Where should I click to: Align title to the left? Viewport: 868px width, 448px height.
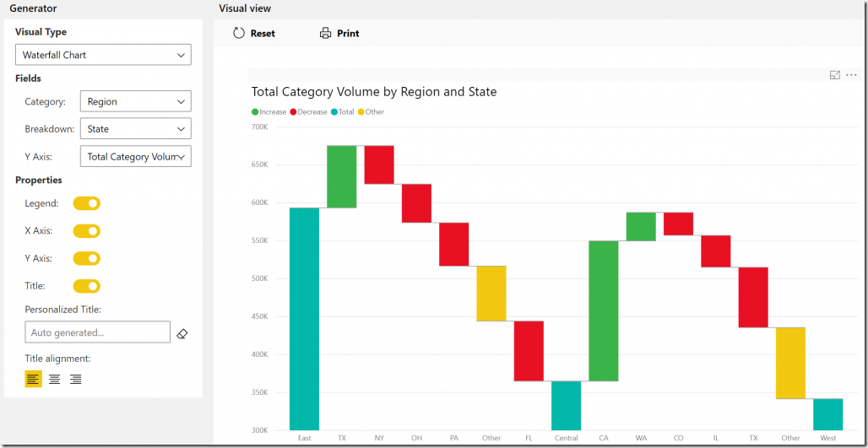[x=33, y=379]
